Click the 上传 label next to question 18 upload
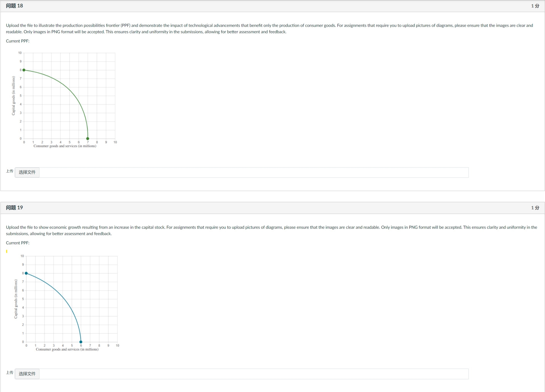 [x=9, y=171]
